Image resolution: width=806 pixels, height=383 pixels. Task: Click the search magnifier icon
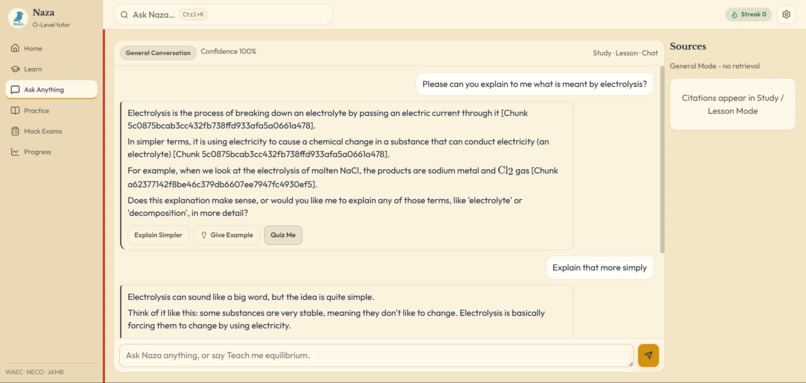click(124, 14)
